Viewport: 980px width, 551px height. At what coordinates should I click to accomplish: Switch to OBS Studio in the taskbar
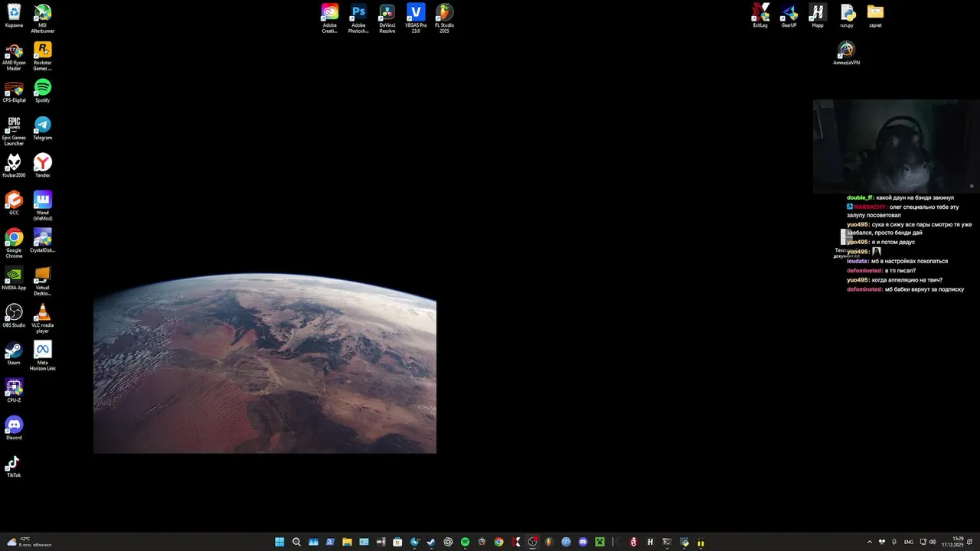click(x=532, y=542)
